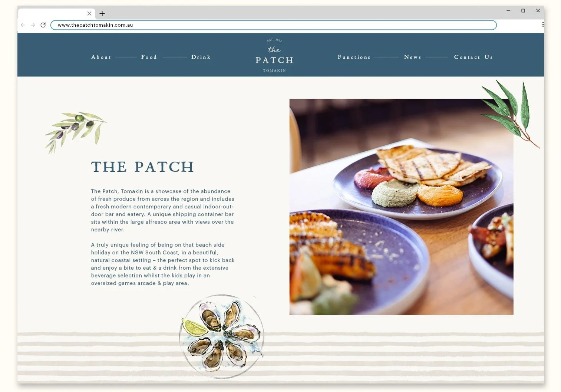Click the food platter photo
This screenshot has width=561, height=392.
pyautogui.click(x=401, y=207)
